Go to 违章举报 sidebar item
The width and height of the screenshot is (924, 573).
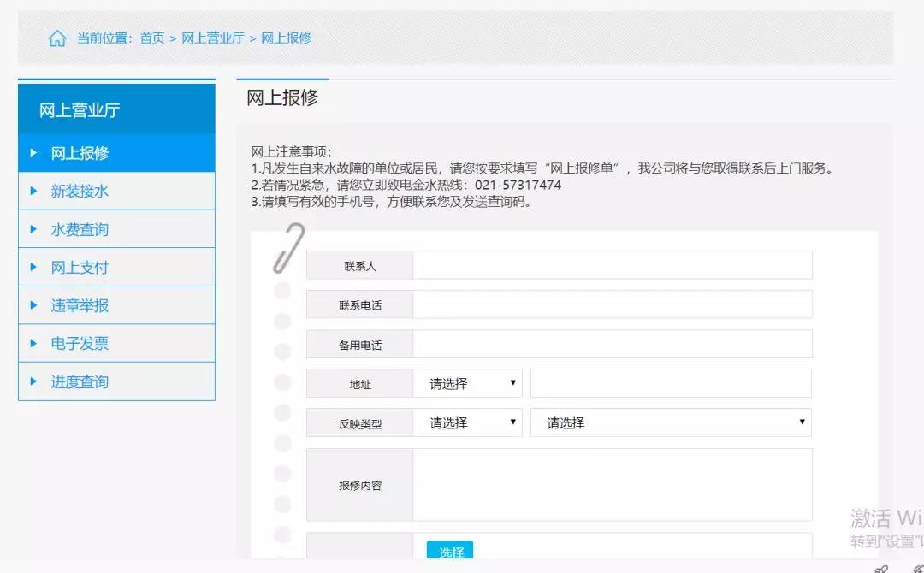coord(80,305)
